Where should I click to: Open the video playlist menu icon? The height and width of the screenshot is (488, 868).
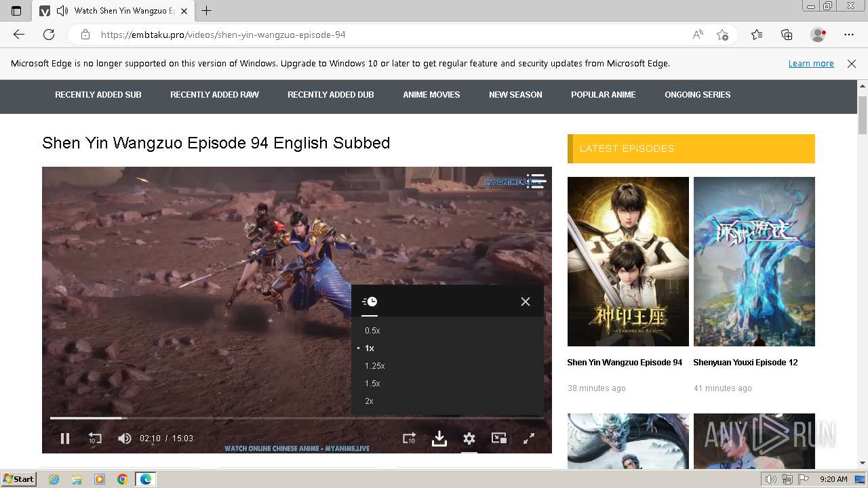coord(536,181)
